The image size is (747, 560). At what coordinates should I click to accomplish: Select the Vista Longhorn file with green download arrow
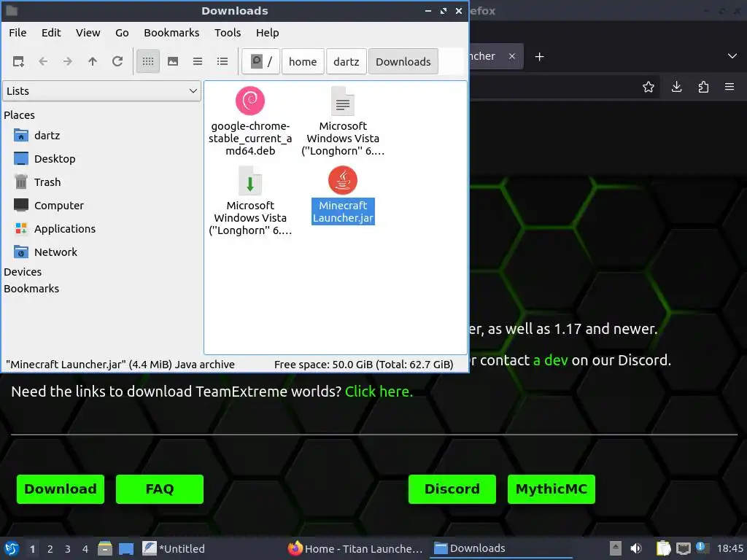[x=250, y=181]
